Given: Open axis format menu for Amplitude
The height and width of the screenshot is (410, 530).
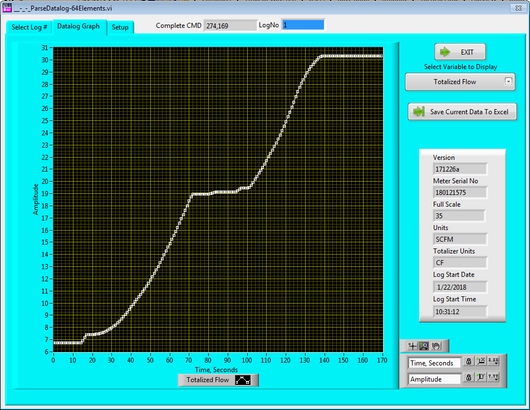Looking at the screenshot, I should click(493, 377).
